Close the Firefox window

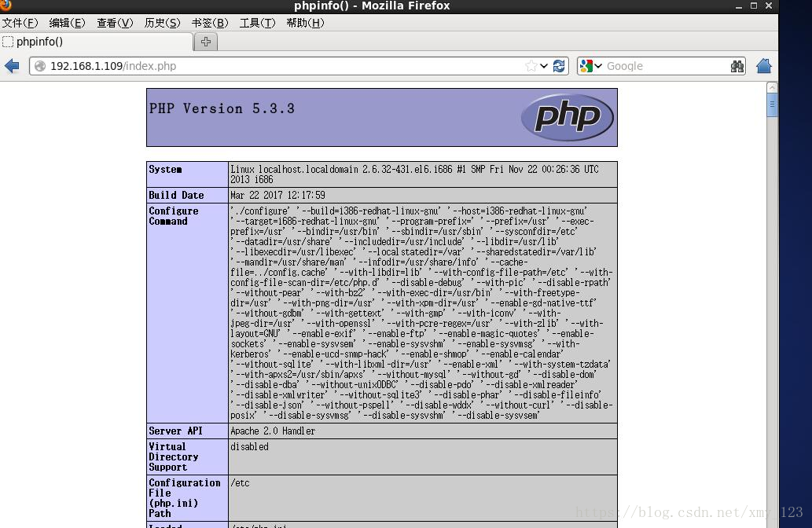click(769, 5)
